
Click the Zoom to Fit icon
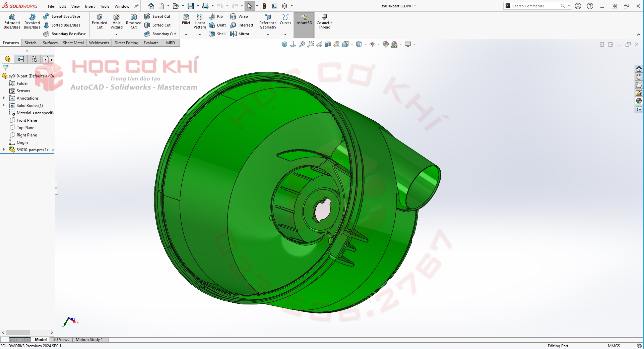pos(302,44)
